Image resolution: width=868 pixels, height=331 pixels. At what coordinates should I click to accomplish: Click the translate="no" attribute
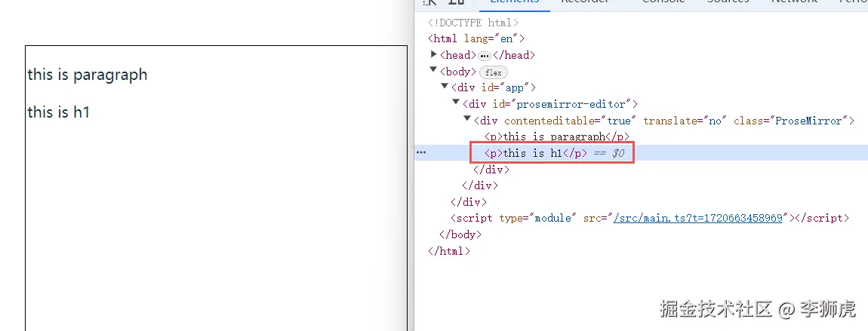click(684, 121)
